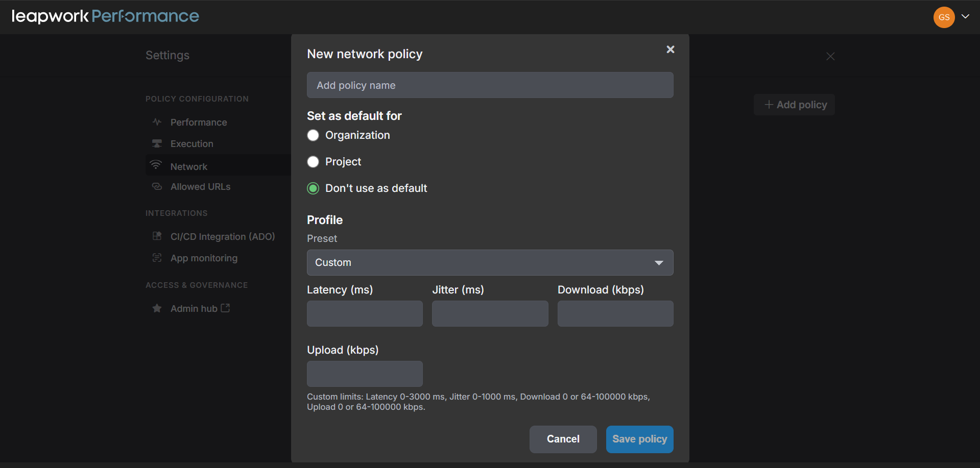The height and width of the screenshot is (468, 980).
Task: Click the Upload (kbps) input field
Action: [x=365, y=374]
